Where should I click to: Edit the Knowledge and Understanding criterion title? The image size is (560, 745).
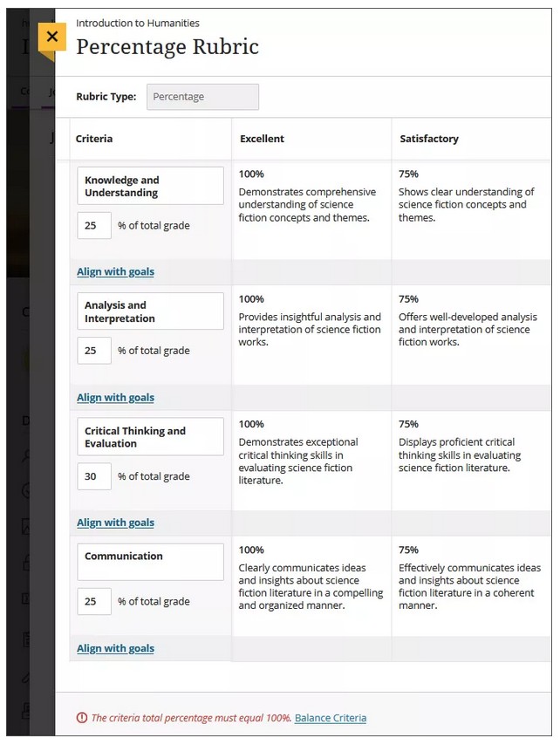150,186
